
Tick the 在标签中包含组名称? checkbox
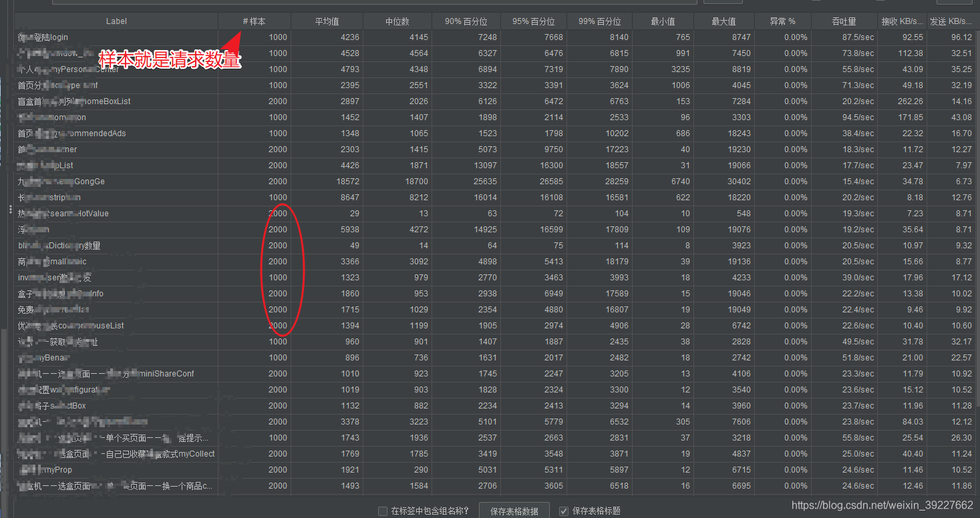point(383,511)
